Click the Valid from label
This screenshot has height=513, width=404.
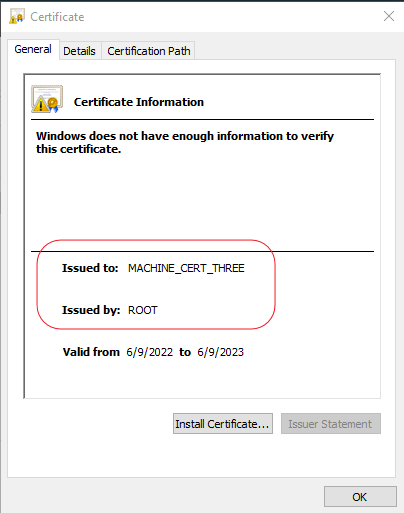(91, 352)
